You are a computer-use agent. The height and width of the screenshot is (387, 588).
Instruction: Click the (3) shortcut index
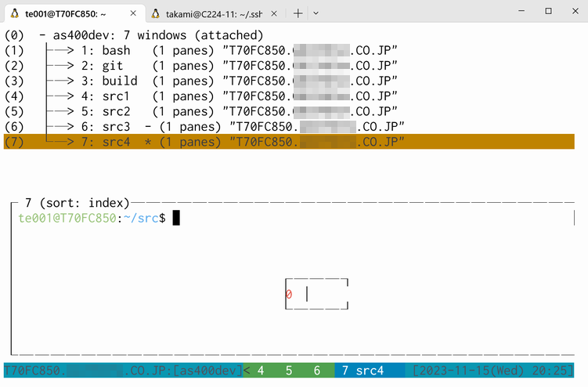[14, 81]
